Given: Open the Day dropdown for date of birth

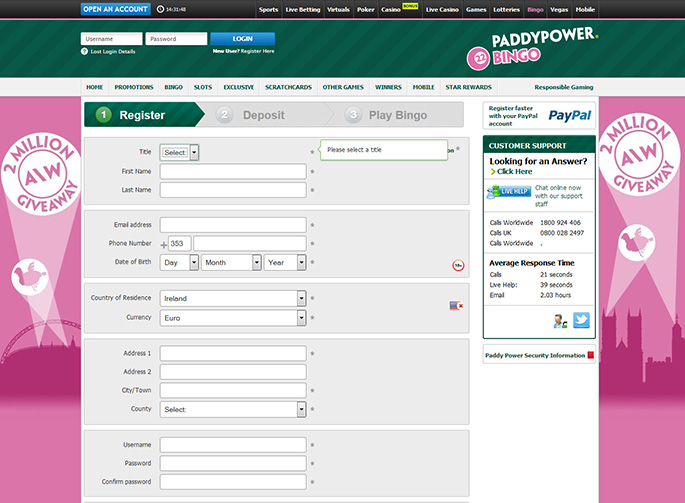Looking at the screenshot, I should [x=179, y=263].
